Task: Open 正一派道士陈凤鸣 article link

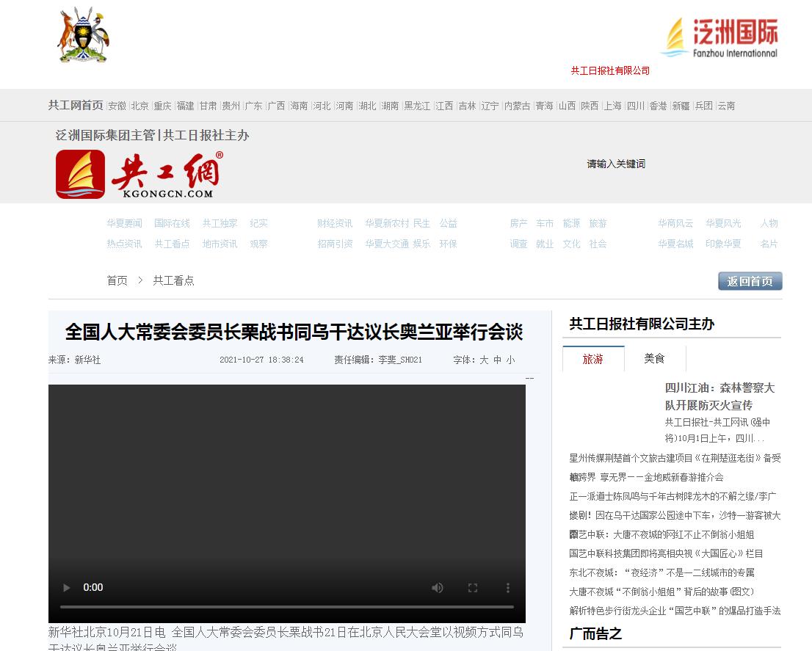Action: tap(673, 496)
